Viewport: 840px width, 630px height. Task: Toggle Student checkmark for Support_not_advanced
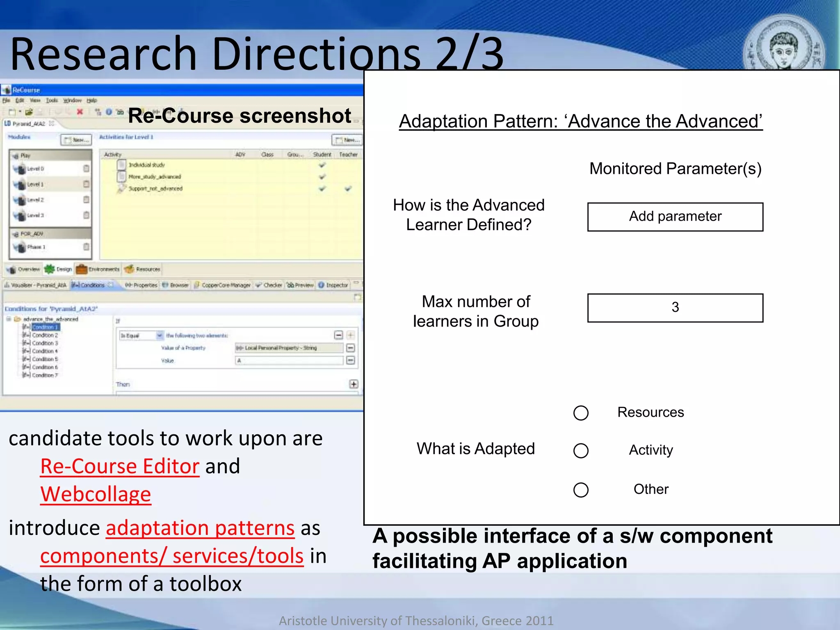coord(322,189)
